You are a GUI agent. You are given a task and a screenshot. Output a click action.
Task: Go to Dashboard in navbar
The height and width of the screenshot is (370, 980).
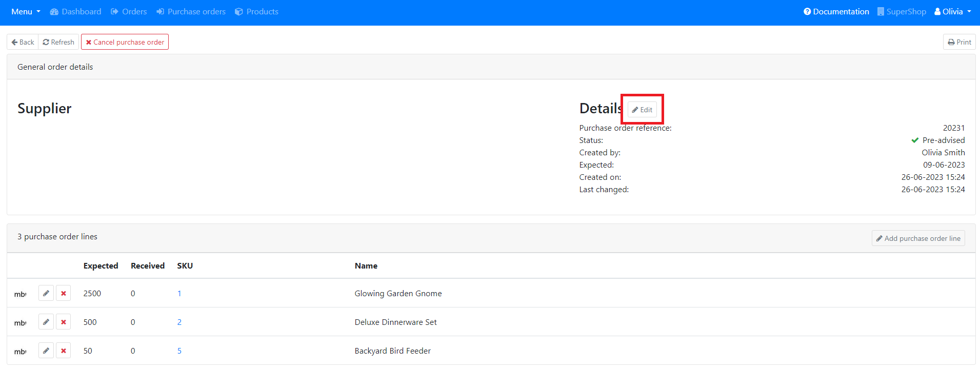click(75, 12)
